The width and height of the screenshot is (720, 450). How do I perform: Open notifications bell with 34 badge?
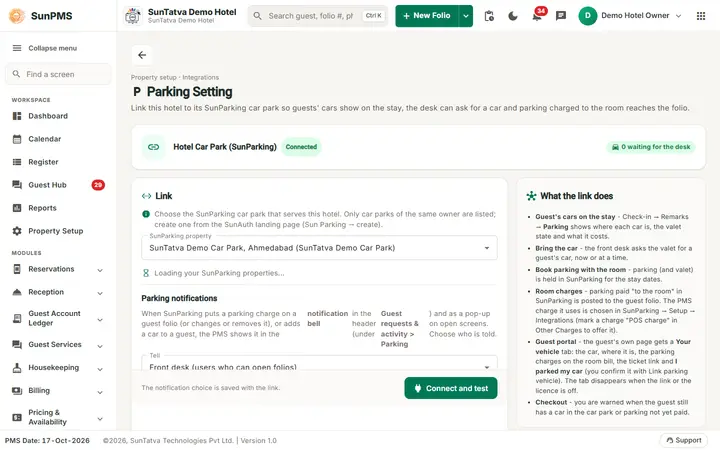pyautogui.click(x=537, y=16)
